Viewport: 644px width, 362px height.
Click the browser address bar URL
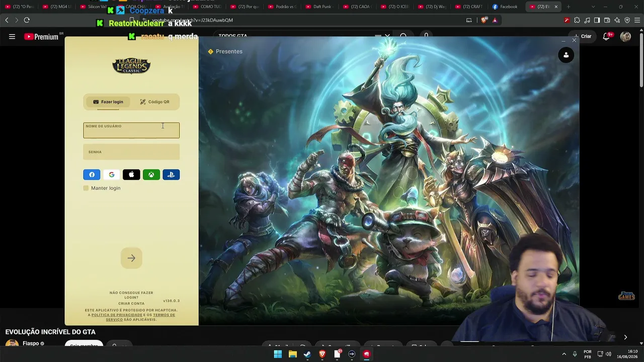(192, 20)
